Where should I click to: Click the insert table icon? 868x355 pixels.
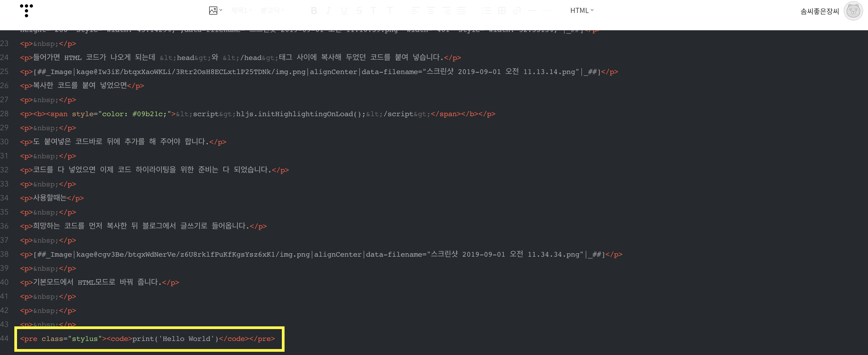pos(502,11)
